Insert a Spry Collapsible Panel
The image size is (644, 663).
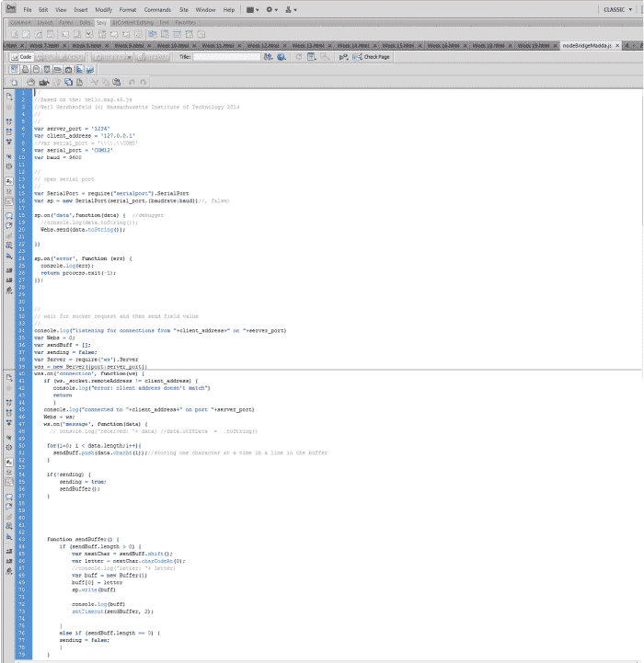coord(190,34)
